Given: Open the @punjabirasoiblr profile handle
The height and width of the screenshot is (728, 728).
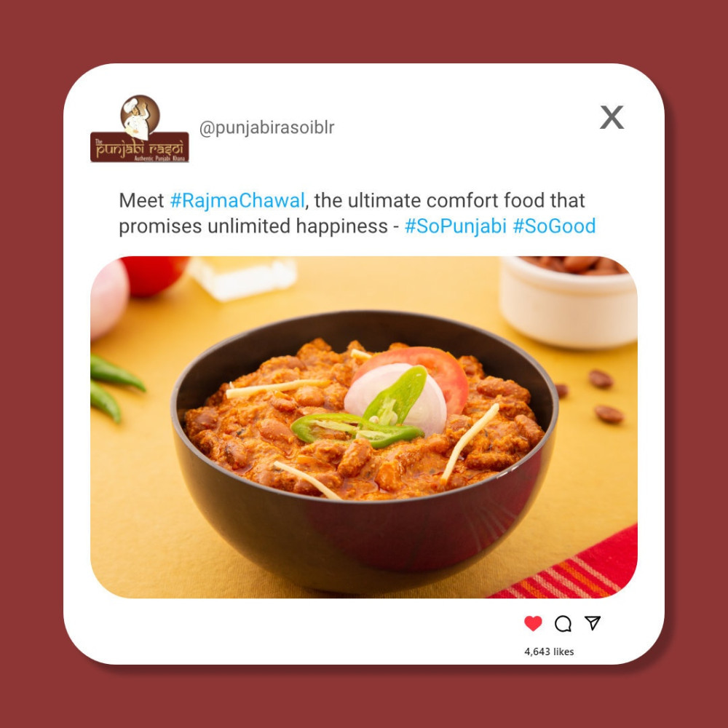Looking at the screenshot, I should [266, 127].
